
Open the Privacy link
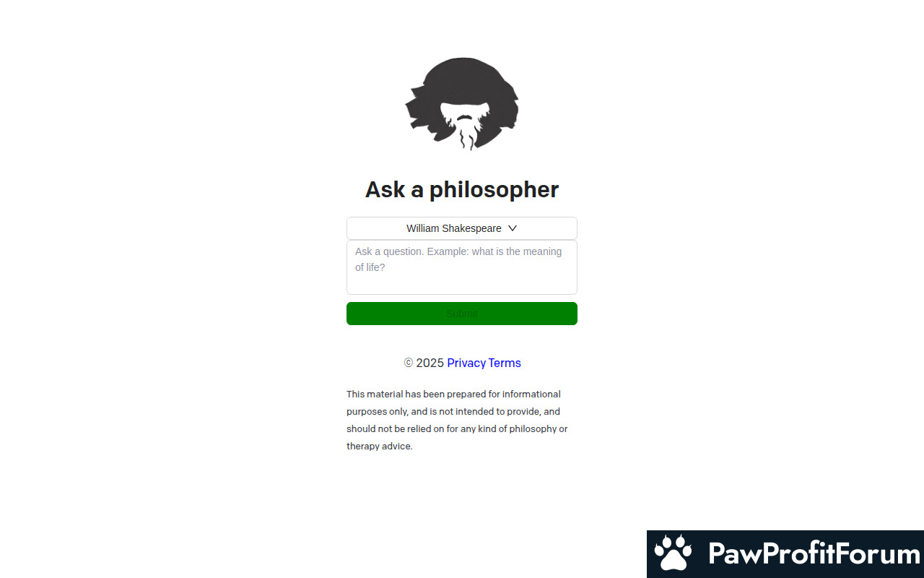(x=466, y=363)
